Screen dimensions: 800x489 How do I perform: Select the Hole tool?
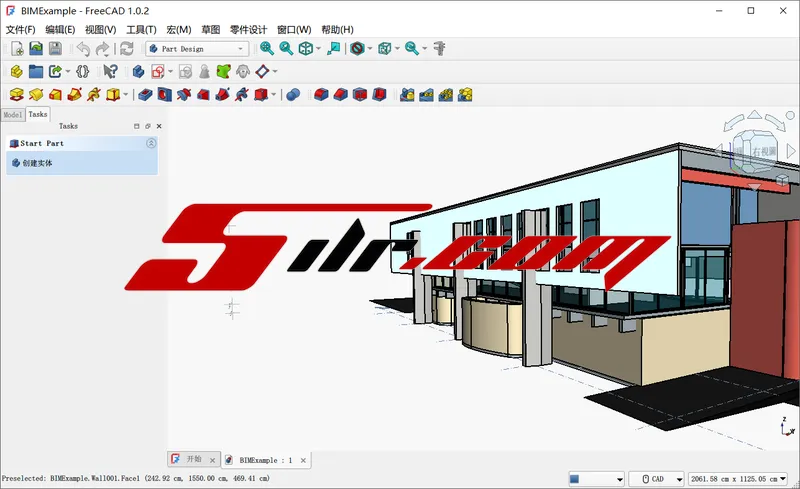tap(164, 94)
